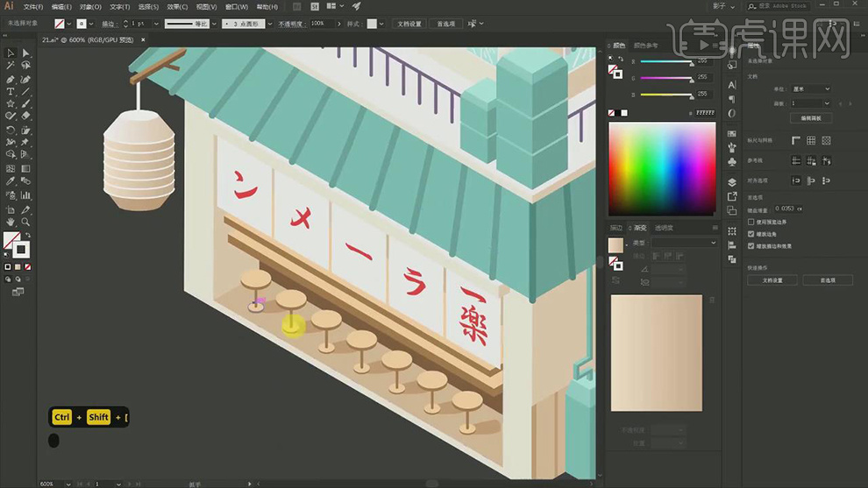
Task: Toggle 缩放描边和效果 checkbox
Action: pyautogui.click(x=751, y=245)
